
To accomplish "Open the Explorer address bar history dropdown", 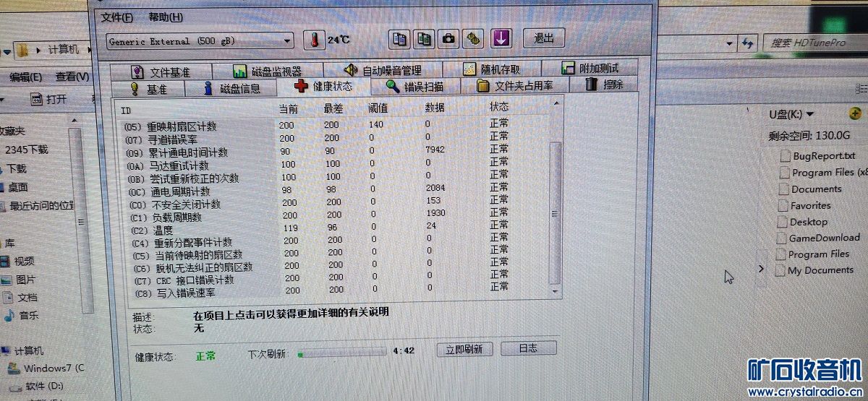I will pyautogui.click(x=728, y=45).
